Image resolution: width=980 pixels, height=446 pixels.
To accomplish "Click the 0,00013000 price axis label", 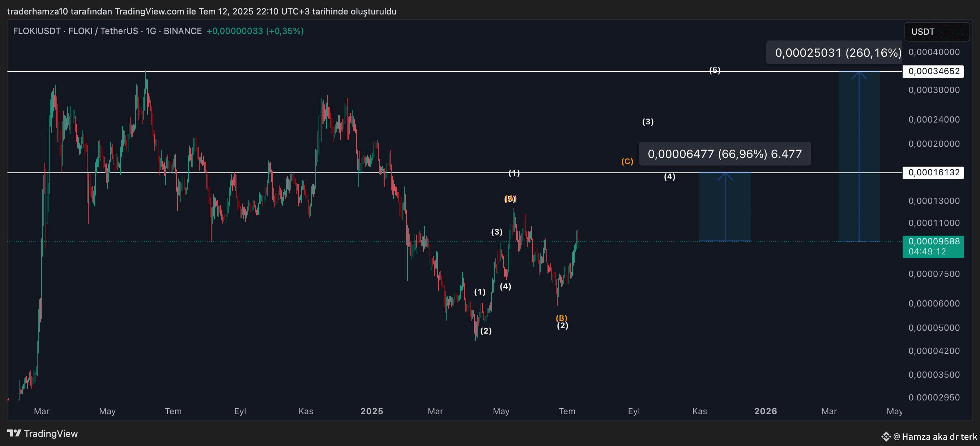I will [934, 201].
